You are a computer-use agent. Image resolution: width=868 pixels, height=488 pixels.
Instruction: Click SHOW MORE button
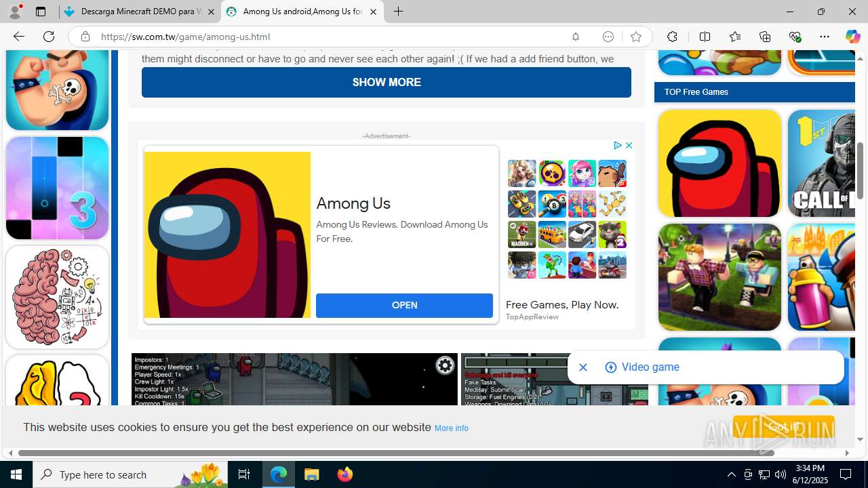pos(387,82)
